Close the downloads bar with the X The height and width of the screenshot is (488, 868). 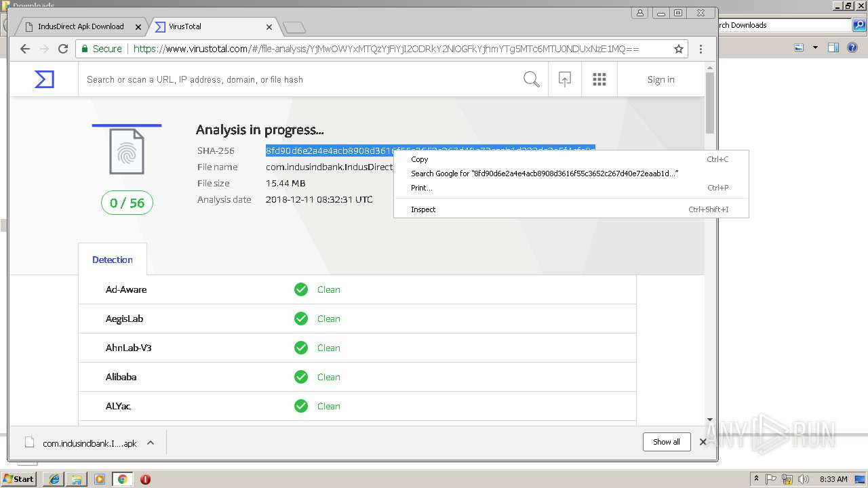703,442
